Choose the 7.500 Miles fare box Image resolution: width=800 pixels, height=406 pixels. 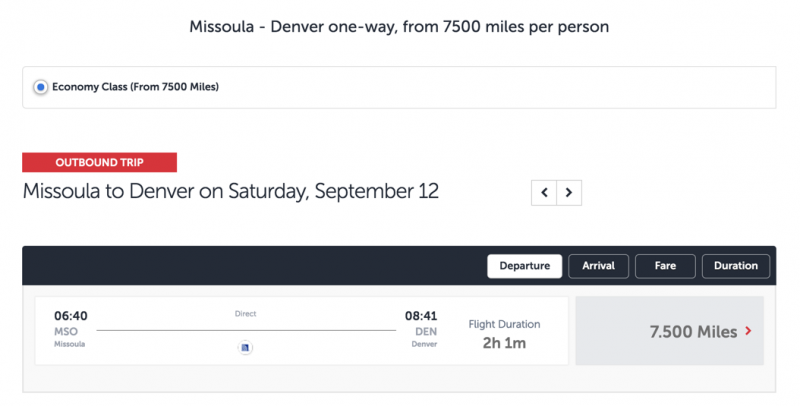(x=670, y=331)
